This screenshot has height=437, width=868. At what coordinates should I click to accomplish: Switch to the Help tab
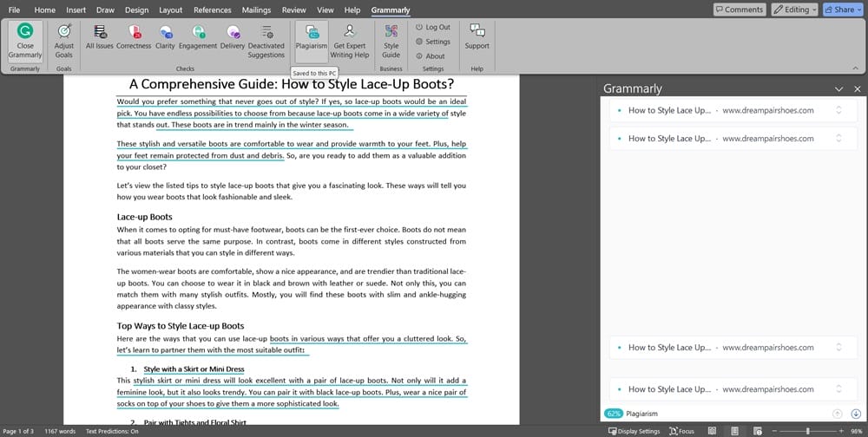(x=352, y=10)
